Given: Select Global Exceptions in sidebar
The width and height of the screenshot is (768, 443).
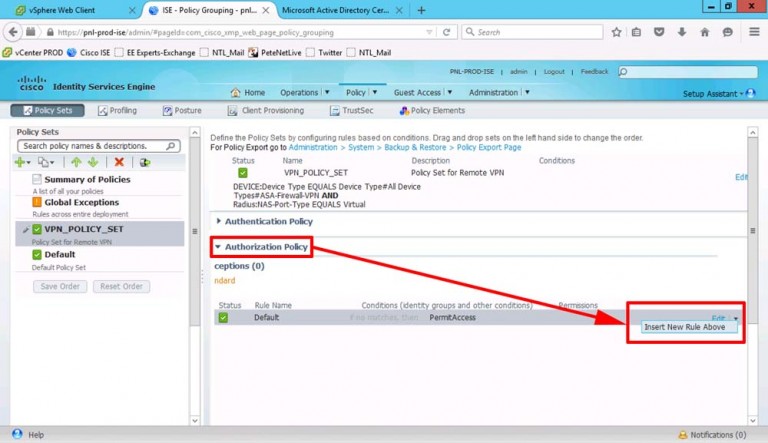Looking at the screenshot, I should tap(81, 202).
